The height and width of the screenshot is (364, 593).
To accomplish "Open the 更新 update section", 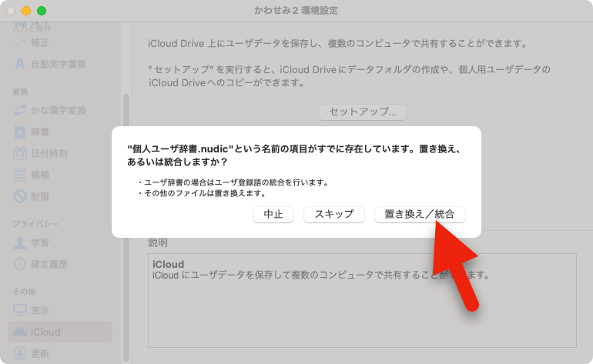I will [x=40, y=353].
